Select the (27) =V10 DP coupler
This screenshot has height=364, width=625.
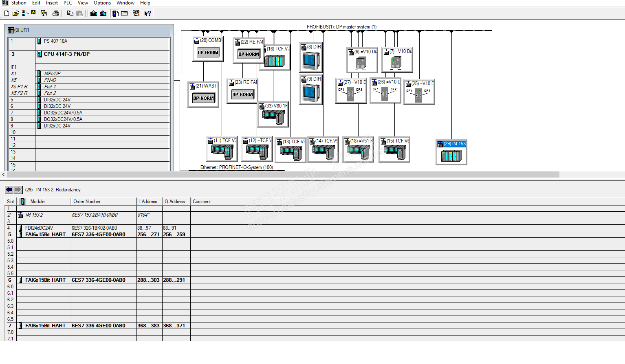pos(351,91)
